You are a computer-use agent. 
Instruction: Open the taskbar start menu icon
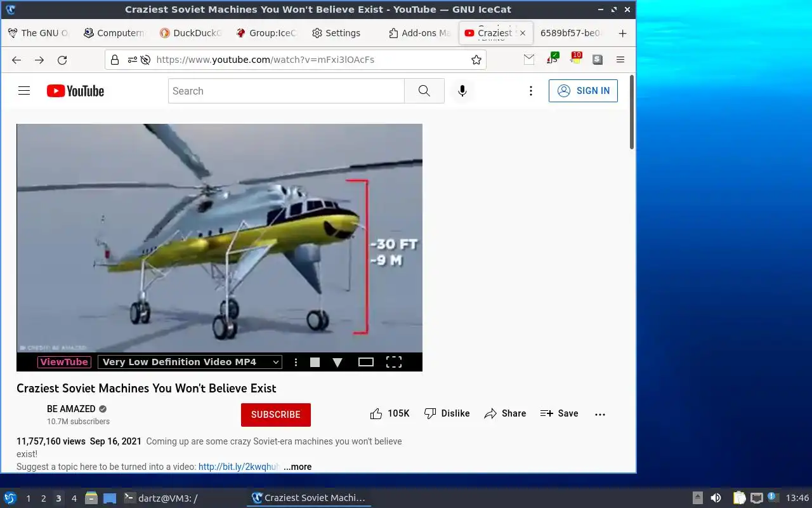click(x=10, y=498)
